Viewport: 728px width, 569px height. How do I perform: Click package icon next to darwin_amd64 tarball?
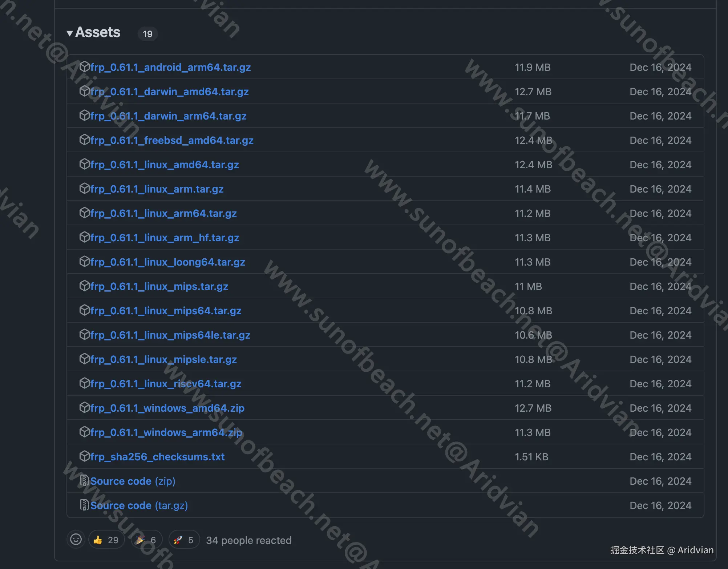pyautogui.click(x=84, y=91)
